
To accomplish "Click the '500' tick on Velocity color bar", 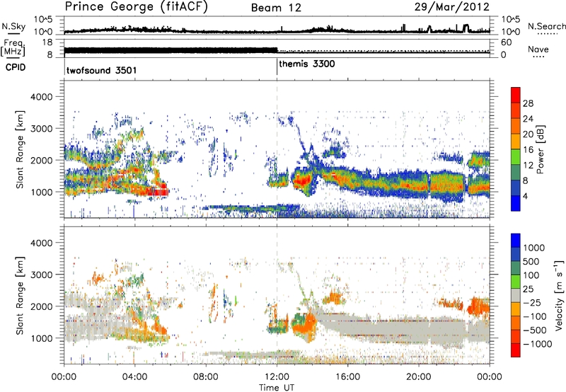I will click(x=531, y=262).
